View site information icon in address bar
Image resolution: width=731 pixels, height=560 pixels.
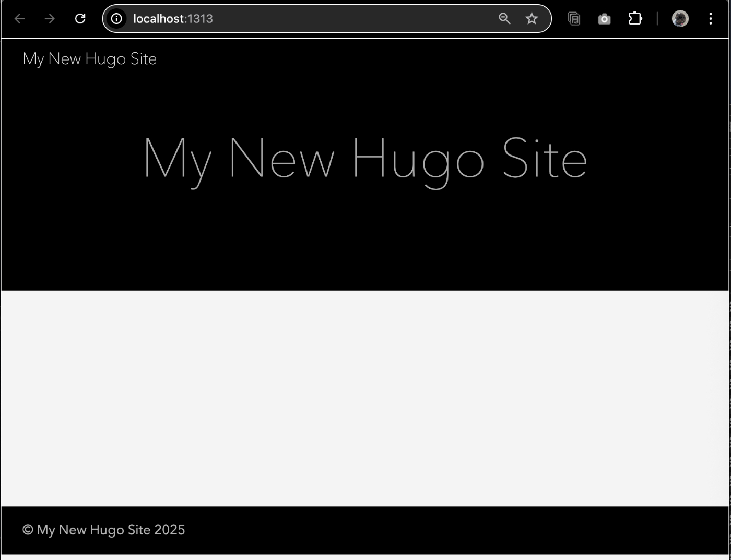(x=117, y=19)
